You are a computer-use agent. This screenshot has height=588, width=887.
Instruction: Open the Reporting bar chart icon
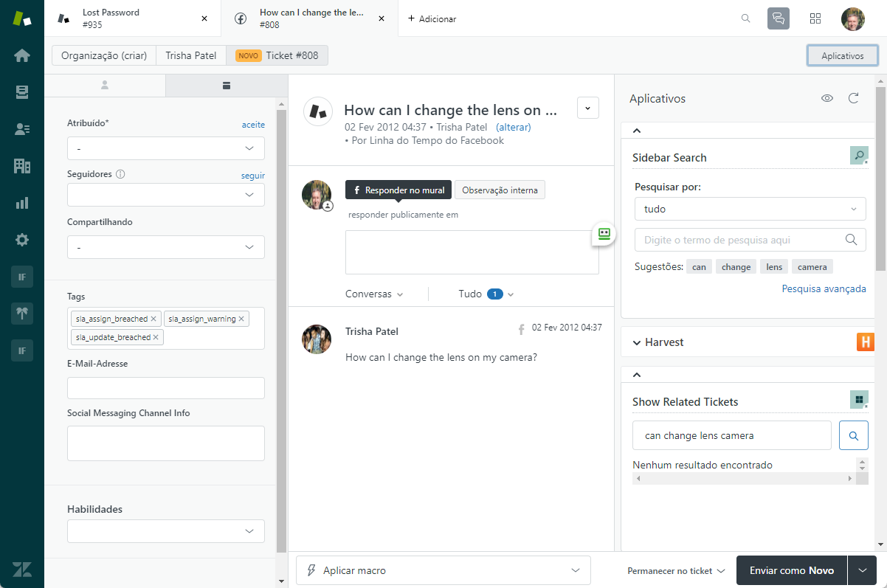22,203
